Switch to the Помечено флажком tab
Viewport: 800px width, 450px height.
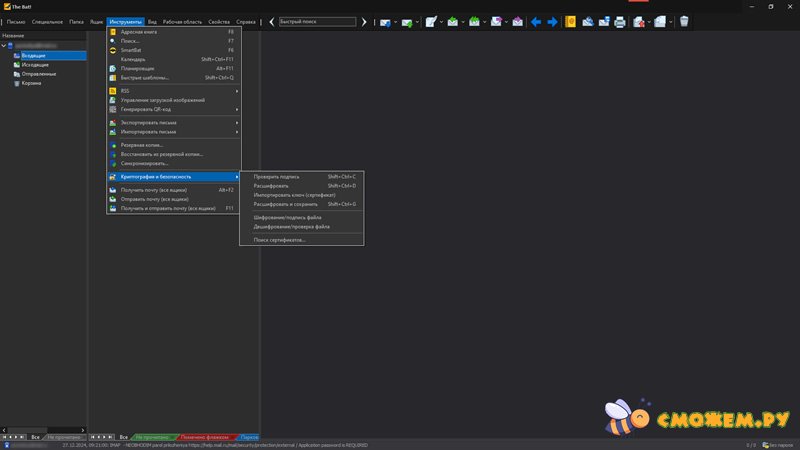click(x=205, y=438)
